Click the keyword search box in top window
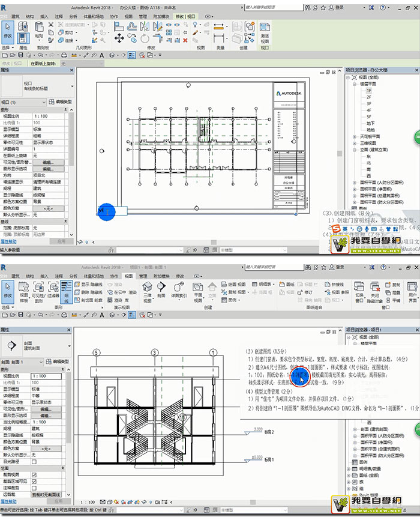The height and width of the screenshot is (520, 420). [274, 7]
